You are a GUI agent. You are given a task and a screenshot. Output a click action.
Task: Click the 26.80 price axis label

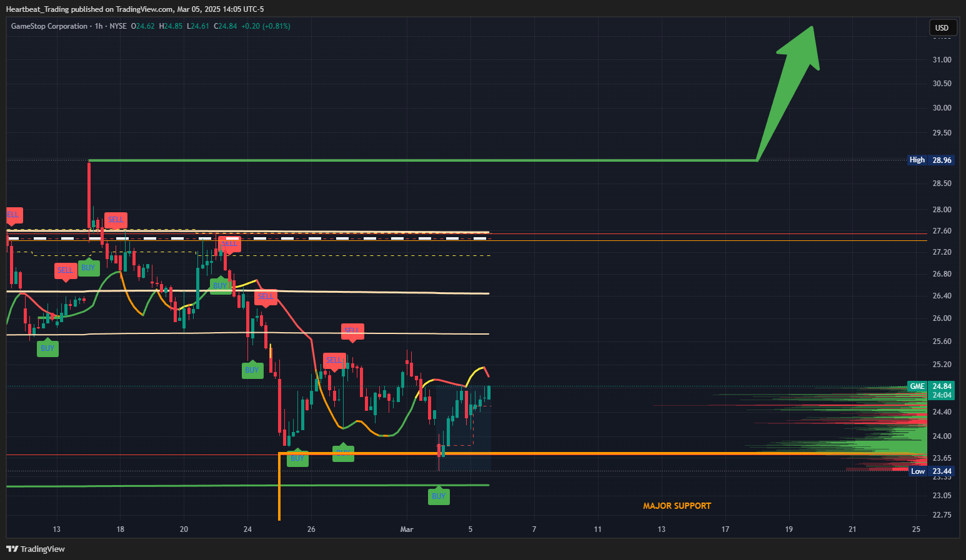[x=942, y=274]
